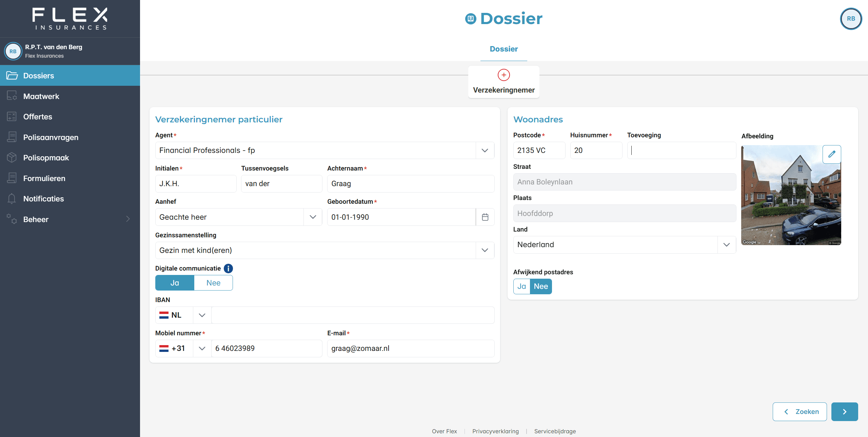Click the house Street View thumbnail
Image resolution: width=868 pixels, height=437 pixels.
tap(791, 195)
